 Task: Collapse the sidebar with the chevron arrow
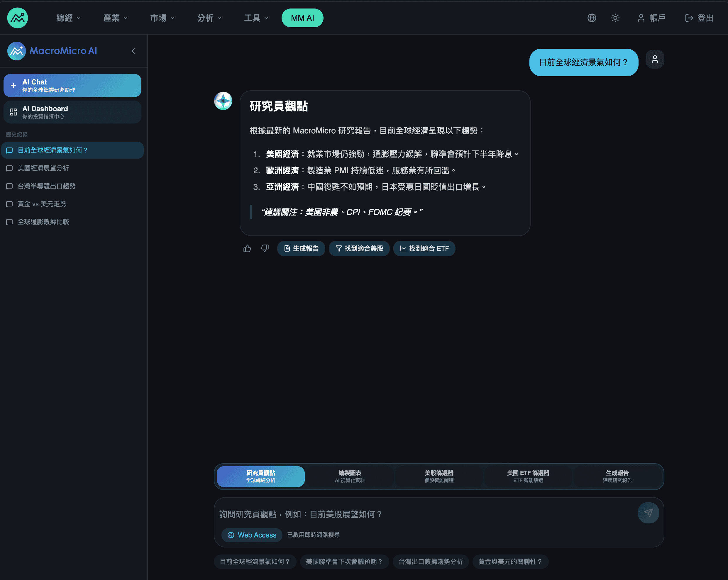click(x=133, y=51)
